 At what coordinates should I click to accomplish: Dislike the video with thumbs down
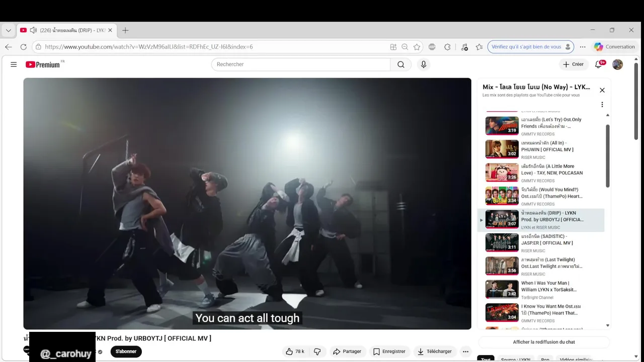[x=317, y=351]
